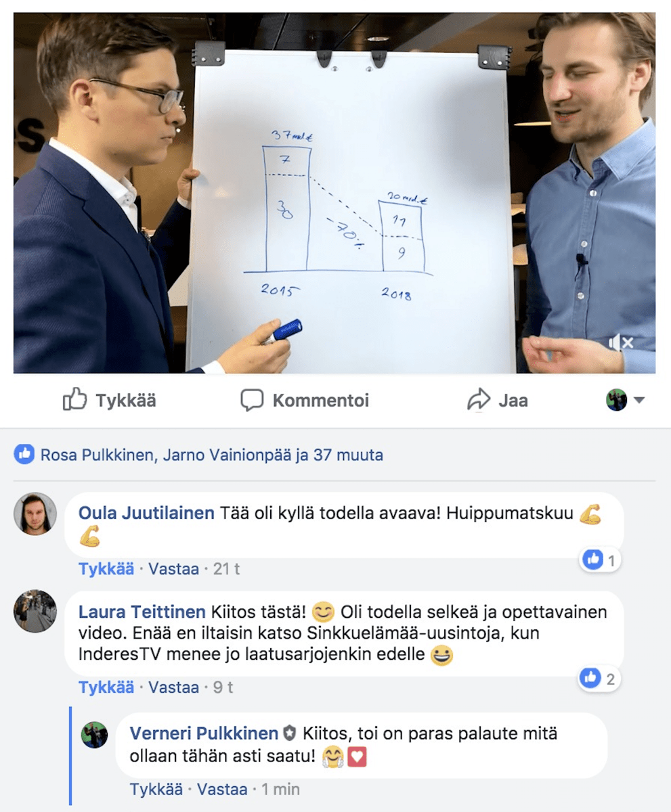Image resolution: width=671 pixels, height=812 pixels.
Task: Like Oula Juutilainen's comment via Tykkää
Action: 106,569
